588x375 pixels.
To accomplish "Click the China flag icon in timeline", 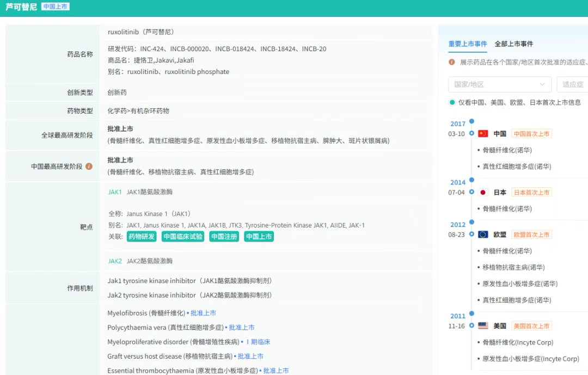I will [483, 134].
